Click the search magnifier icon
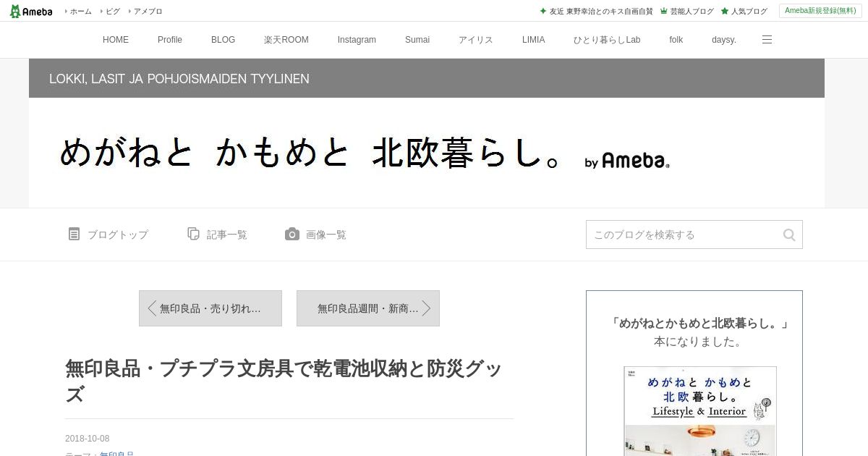 (x=789, y=235)
